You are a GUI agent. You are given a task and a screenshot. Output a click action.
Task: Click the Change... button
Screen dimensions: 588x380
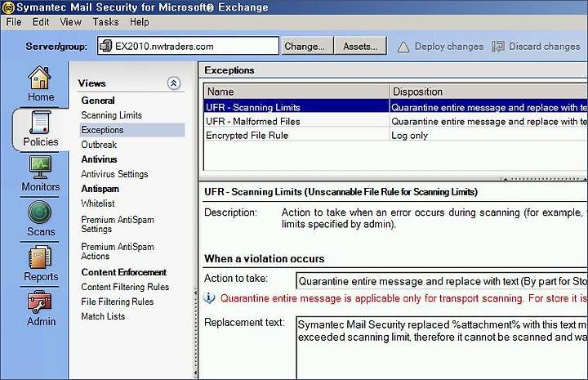click(308, 46)
